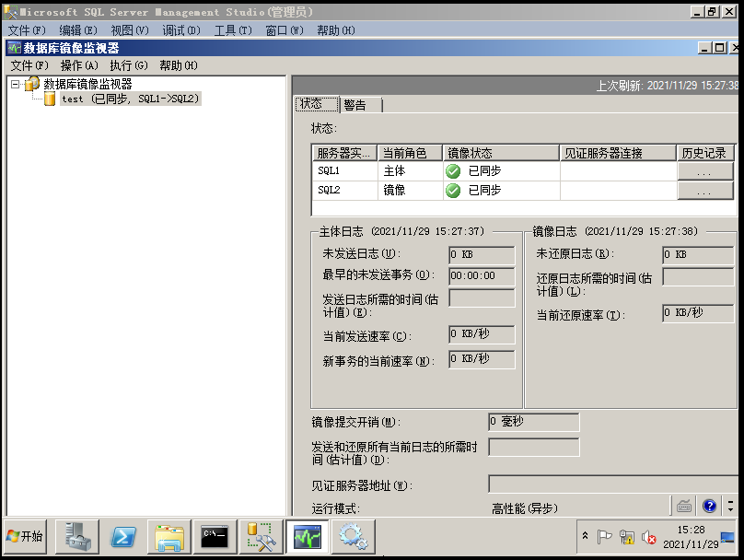
Task: Click the 历史记录 column header
Action: (705, 153)
